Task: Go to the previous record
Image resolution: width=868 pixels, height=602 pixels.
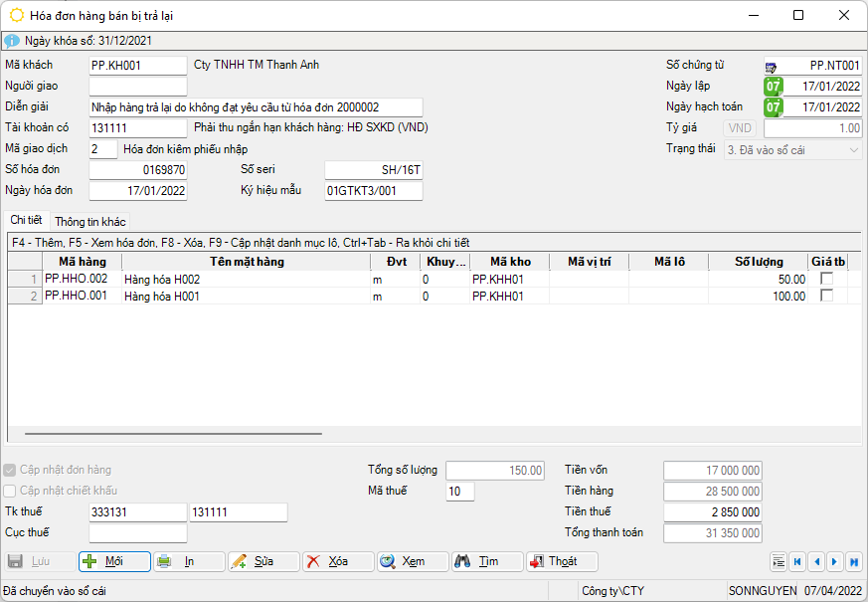Action: pyautogui.click(x=816, y=562)
